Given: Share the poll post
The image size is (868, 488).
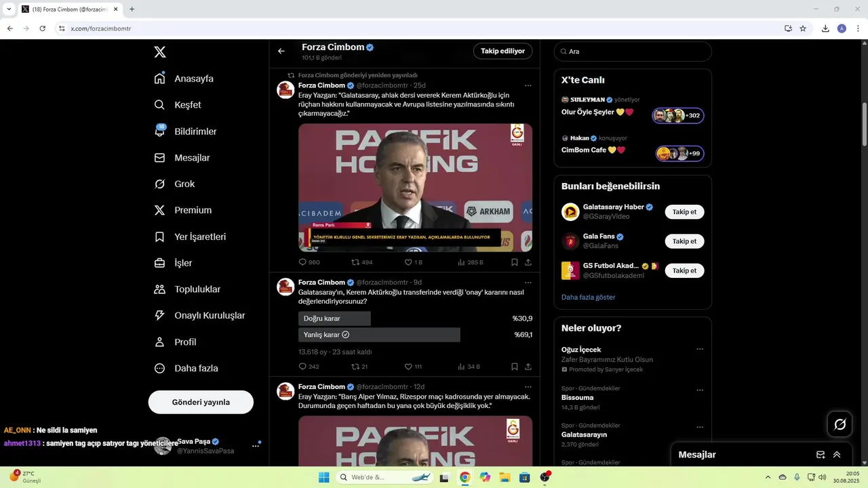Looking at the screenshot, I should click(x=528, y=367).
